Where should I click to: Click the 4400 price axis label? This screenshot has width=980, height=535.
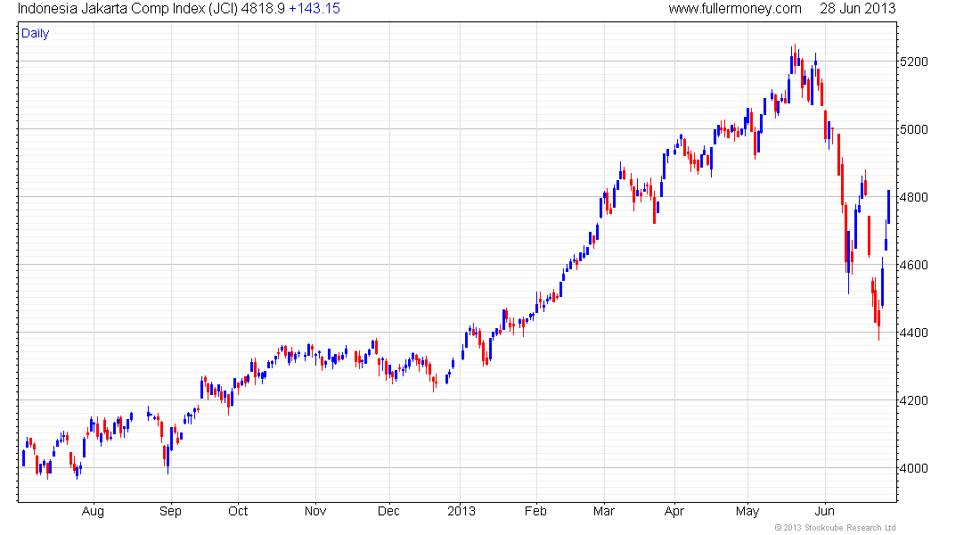coord(914,333)
